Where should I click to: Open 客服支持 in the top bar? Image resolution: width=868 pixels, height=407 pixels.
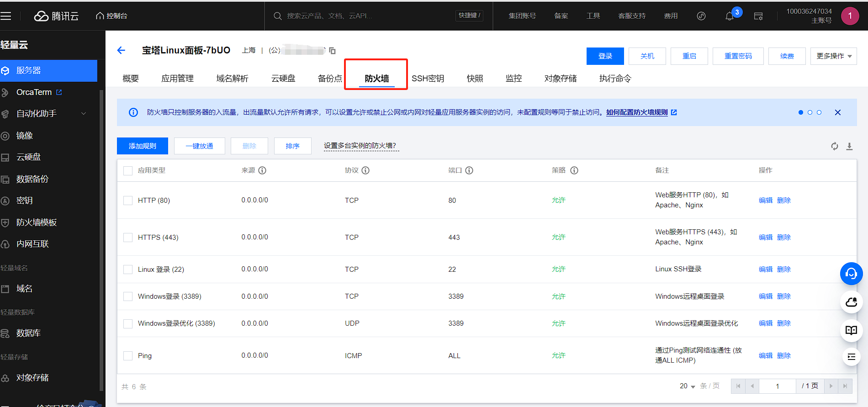[632, 16]
